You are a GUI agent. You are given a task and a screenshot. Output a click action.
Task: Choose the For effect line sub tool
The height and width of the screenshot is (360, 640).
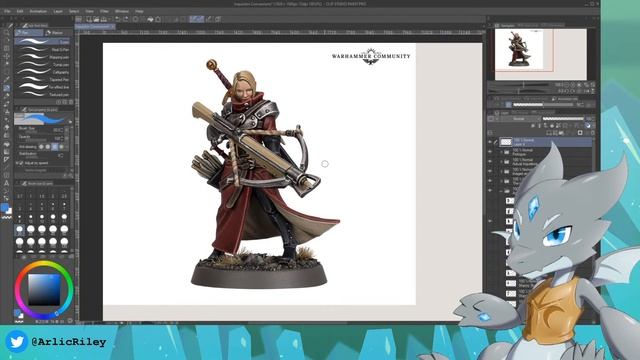43,87
